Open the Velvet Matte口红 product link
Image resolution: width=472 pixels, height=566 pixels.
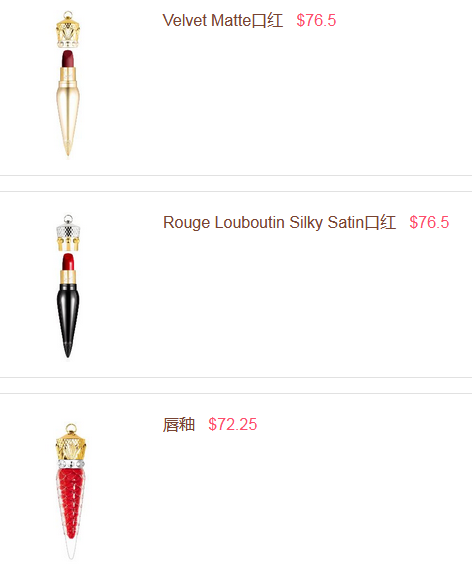point(223,21)
